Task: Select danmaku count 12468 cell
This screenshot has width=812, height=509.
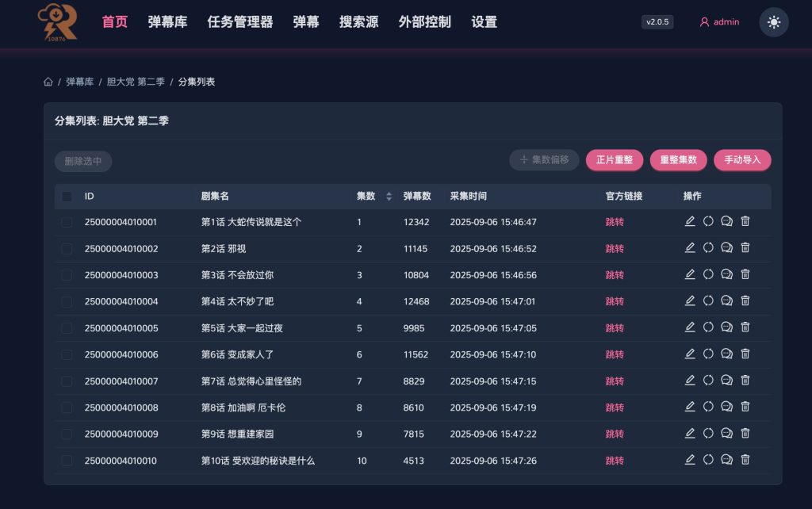Action: (x=416, y=301)
